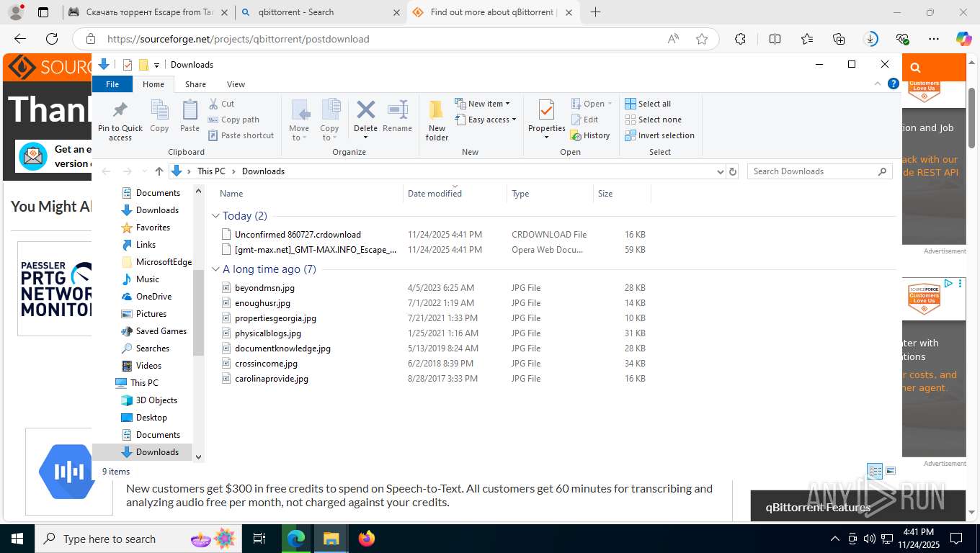Collapse the A long time ago group

click(215, 269)
